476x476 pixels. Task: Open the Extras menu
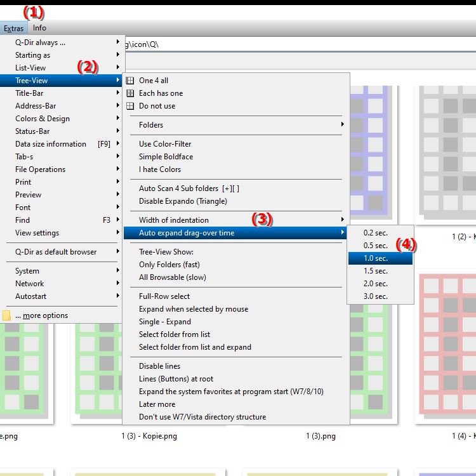(14, 28)
